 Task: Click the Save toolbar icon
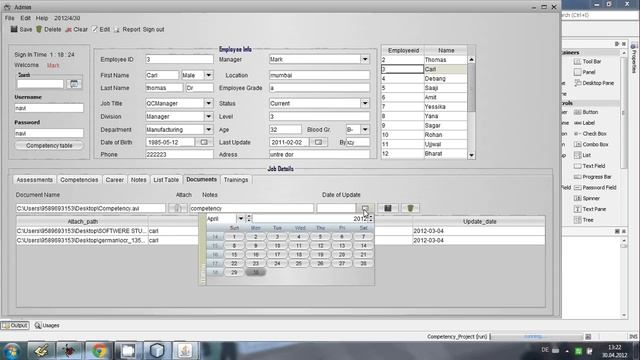click(x=14, y=29)
